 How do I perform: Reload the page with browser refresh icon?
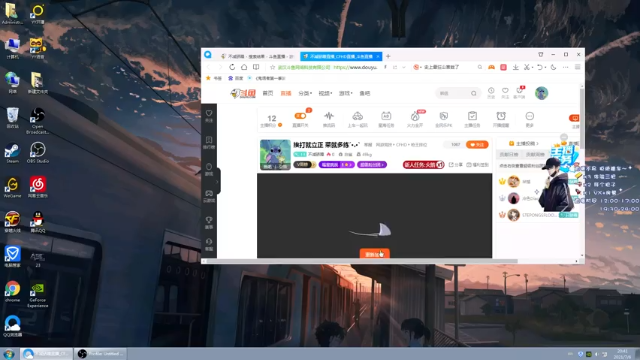(x=232, y=67)
